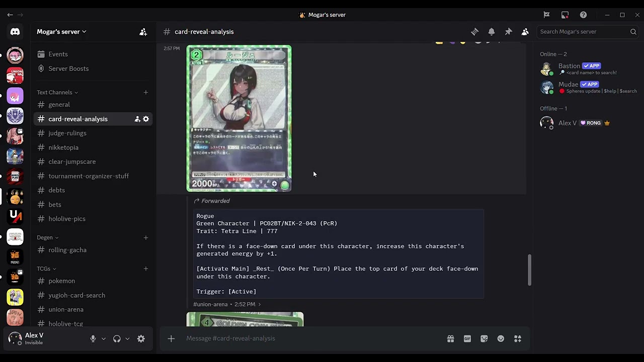The height and width of the screenshot is (362, 644).
Task: Open the Help question mark icon
Action: click(583, 15)
